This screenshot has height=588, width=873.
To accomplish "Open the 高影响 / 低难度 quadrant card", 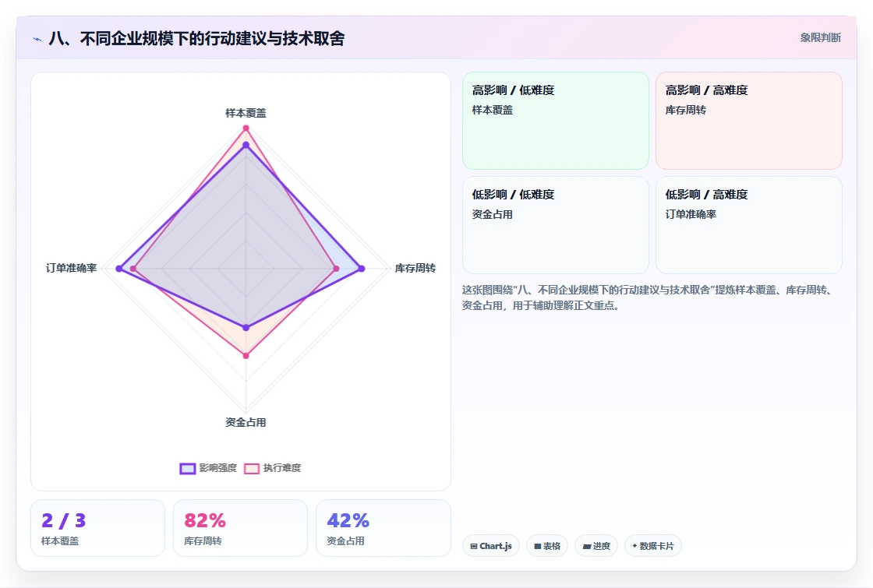I will pos(556,120).
